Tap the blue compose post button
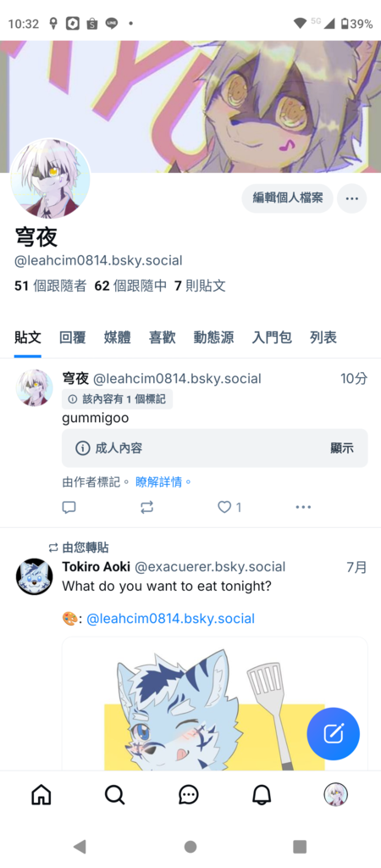 coord(334,734)
